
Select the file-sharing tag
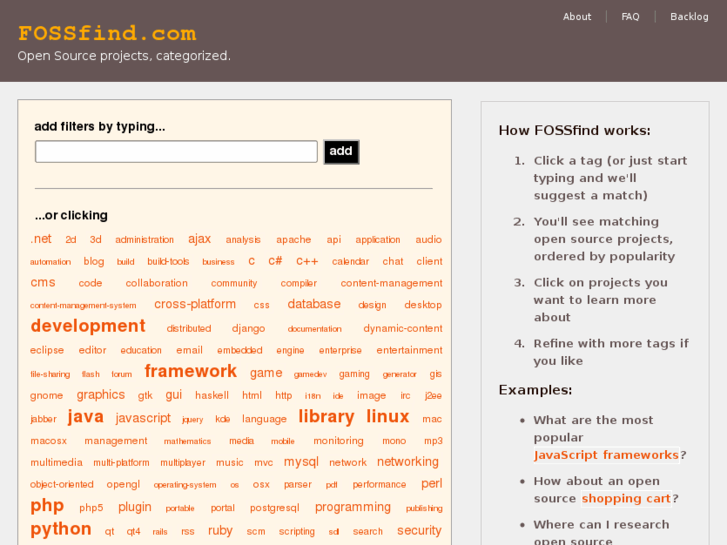[50, 374]
